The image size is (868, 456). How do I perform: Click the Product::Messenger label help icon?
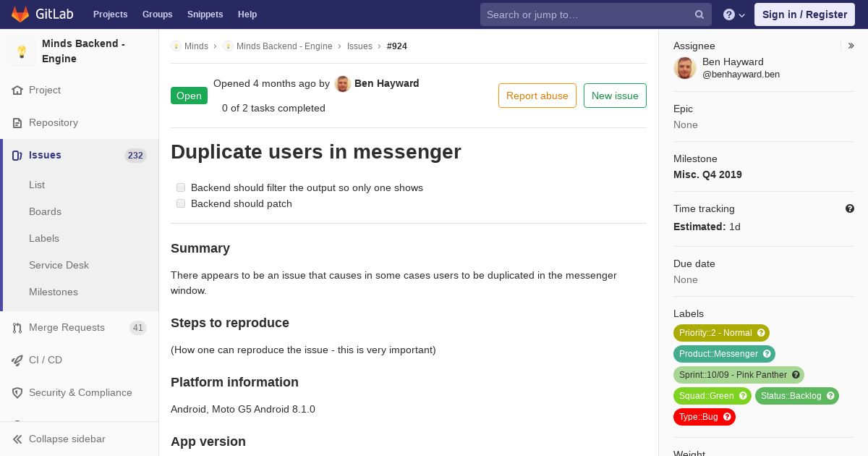coord(767,354)
